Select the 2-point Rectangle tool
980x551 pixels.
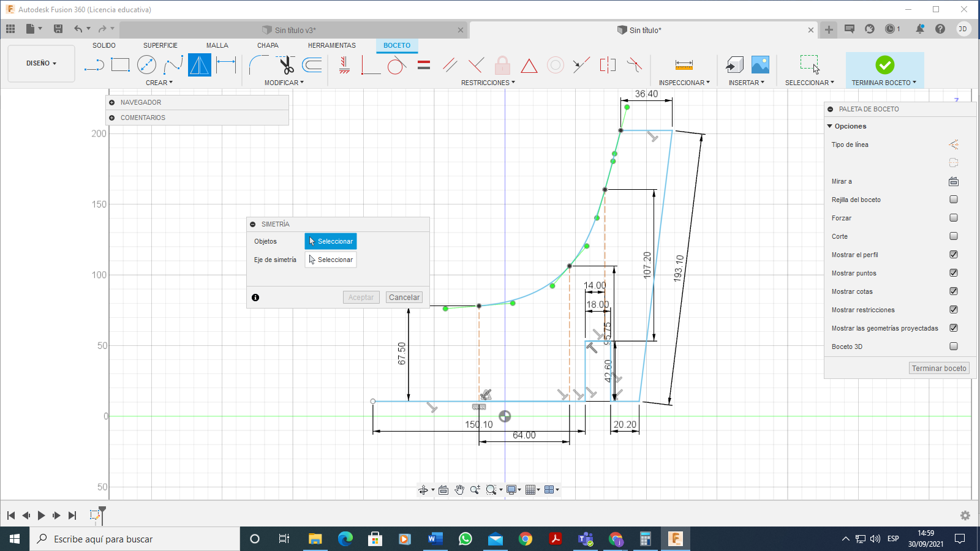click(x=120, y=65)
